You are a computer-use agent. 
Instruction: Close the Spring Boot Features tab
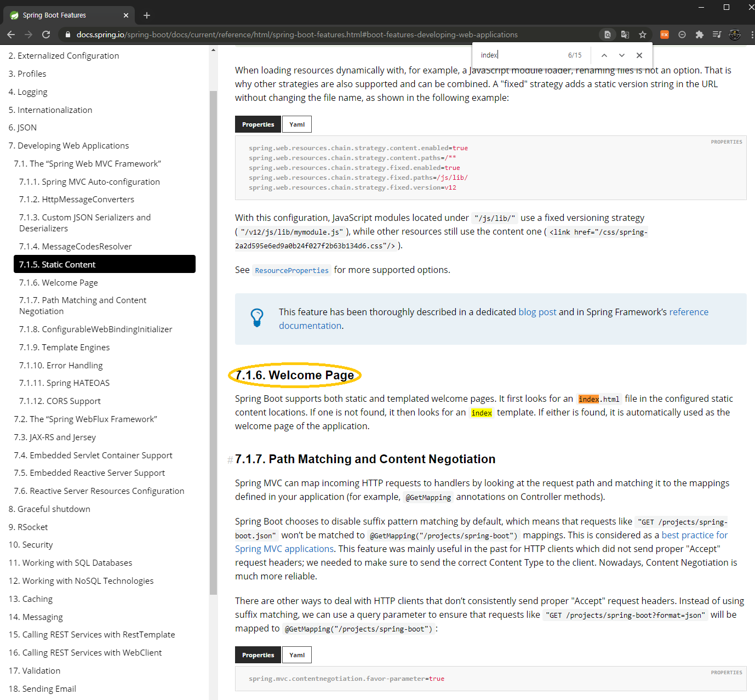[x=126, y=15]
